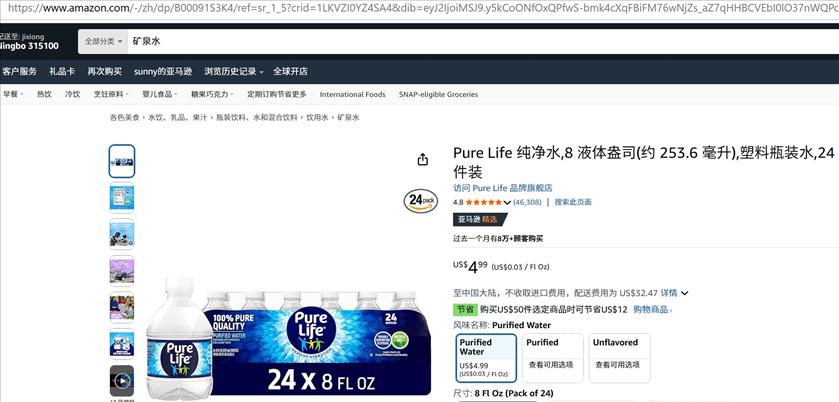Expand 浏览历史记录 dropdown
The image size is (839, 402).
(x=234, y=71)
